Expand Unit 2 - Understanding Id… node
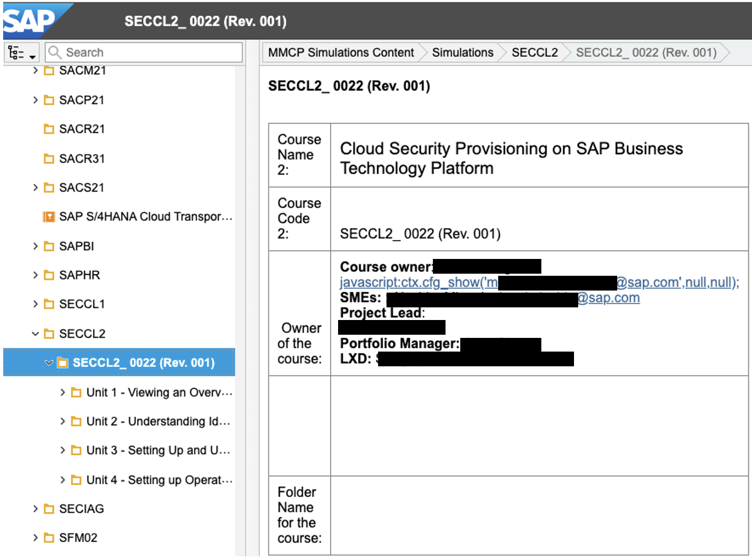 (x=63, y=421)
